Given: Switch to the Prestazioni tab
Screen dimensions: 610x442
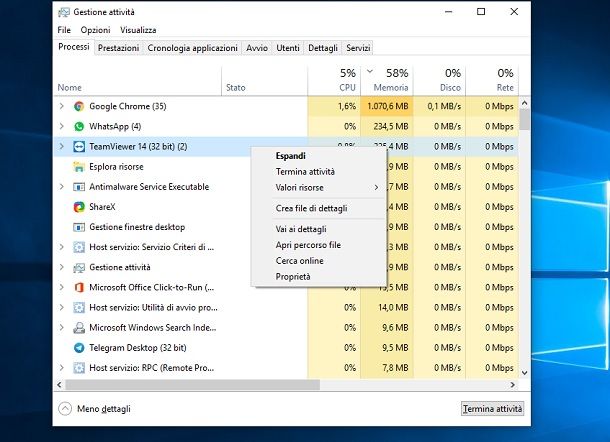Looking at the screenshot, I should tap(118, 48).
